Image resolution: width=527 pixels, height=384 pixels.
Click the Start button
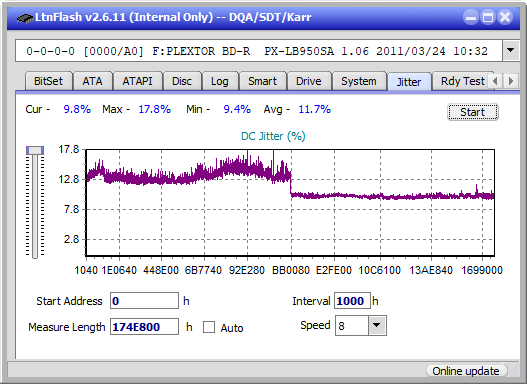[473, 112]
